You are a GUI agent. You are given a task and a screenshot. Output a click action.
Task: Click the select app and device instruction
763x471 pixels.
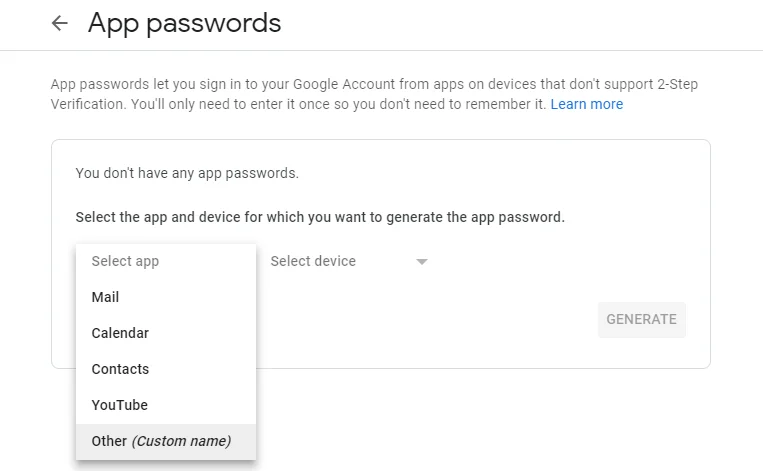[320, 217]
